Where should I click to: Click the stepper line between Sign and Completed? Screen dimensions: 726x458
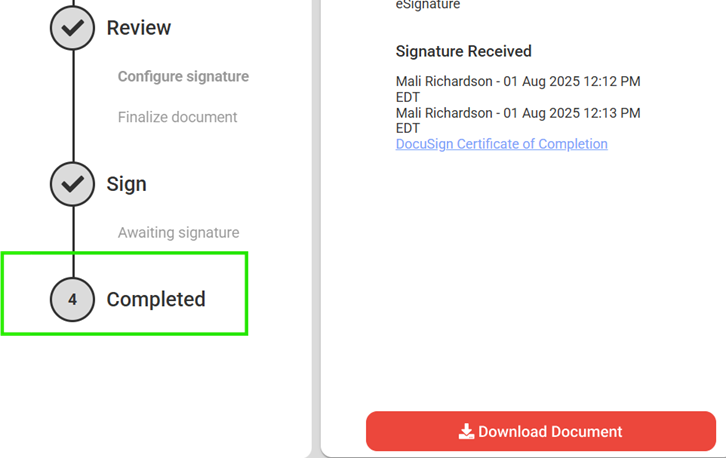click(72, 240)
